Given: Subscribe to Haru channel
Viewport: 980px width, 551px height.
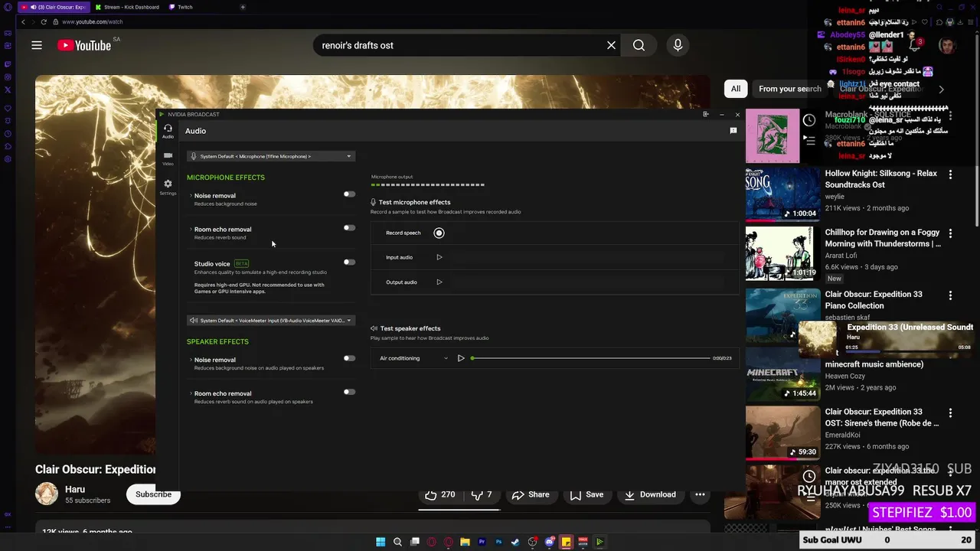Looking at the screenshot, I should [x=153, y=494].
